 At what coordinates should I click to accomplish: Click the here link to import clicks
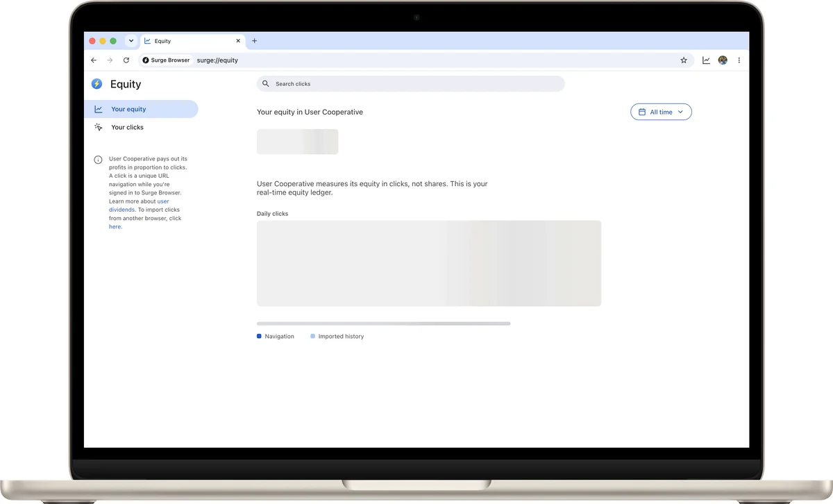pyautogui.click(x=115, y=226)
